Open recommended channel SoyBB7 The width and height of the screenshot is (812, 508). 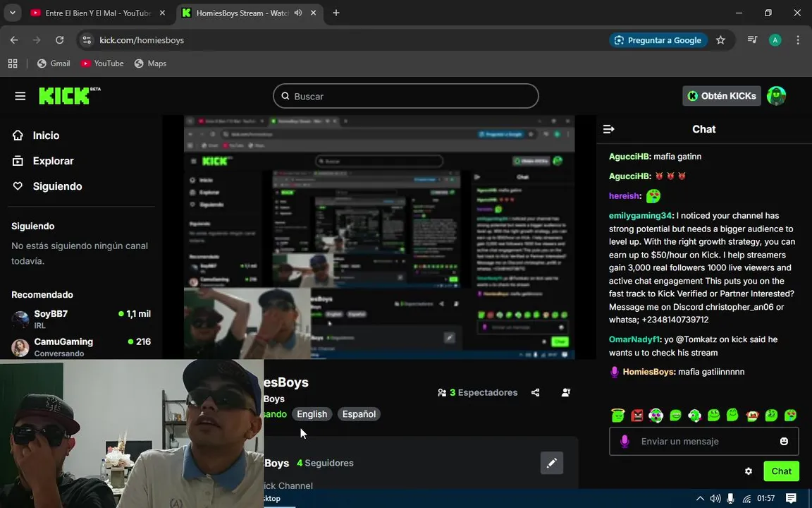pos(81,319)
